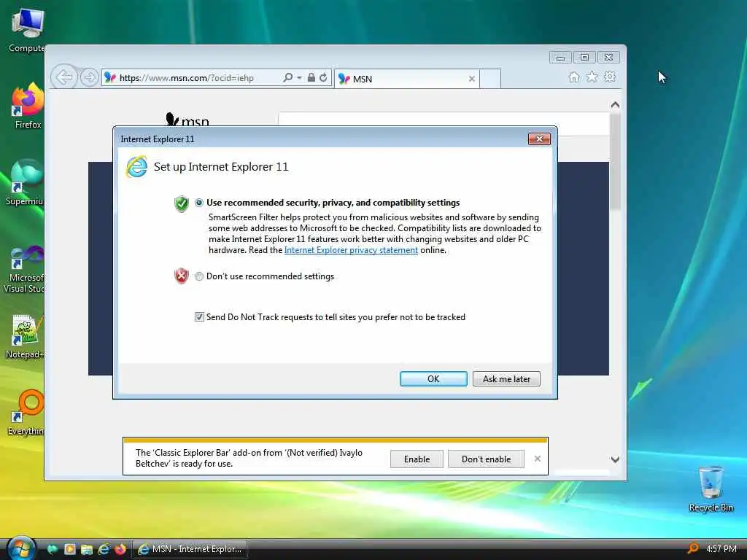This screenshot has width=747, height=560.
Task: Open the Computer desktop icon
Action: [27, 31]
